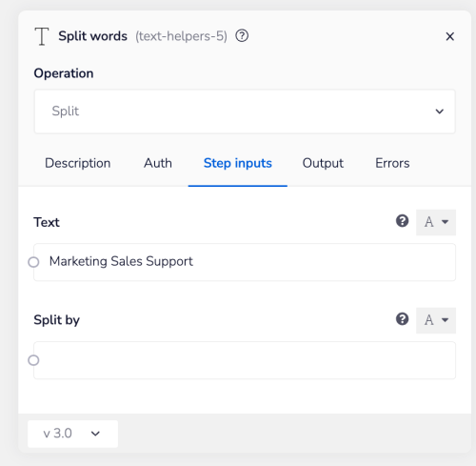Screen dimensions: 476x466
Task: Click the Operation section label
Action: tap(64, 73)
